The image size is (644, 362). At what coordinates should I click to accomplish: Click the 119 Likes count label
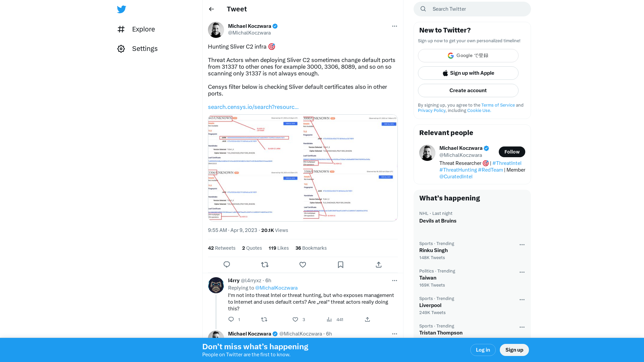click(278, 247)
